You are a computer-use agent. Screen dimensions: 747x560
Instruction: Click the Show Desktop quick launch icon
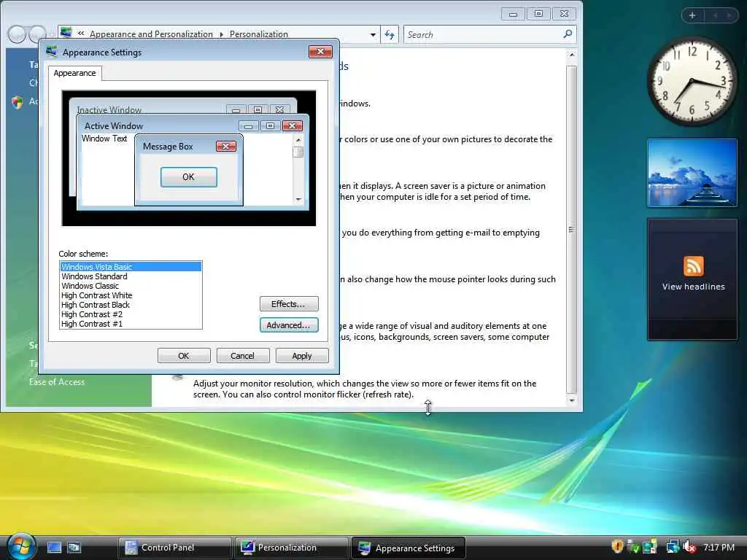[54, 548]
